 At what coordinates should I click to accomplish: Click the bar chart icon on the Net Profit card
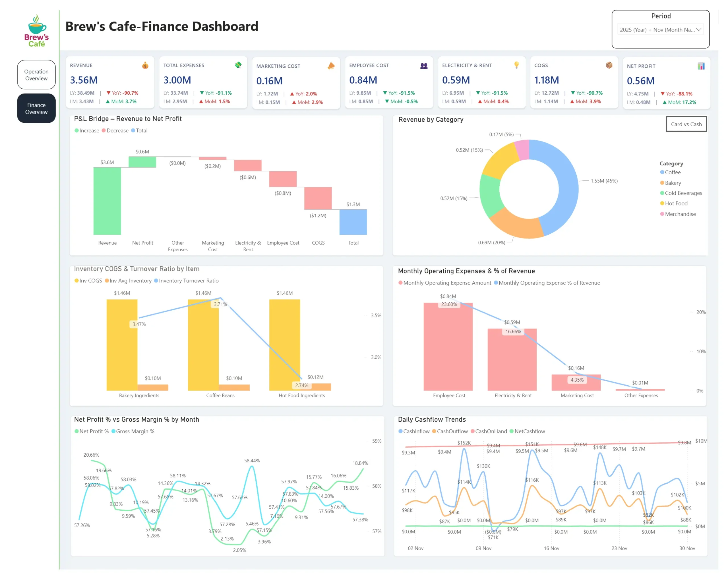[x=701, y=66]
